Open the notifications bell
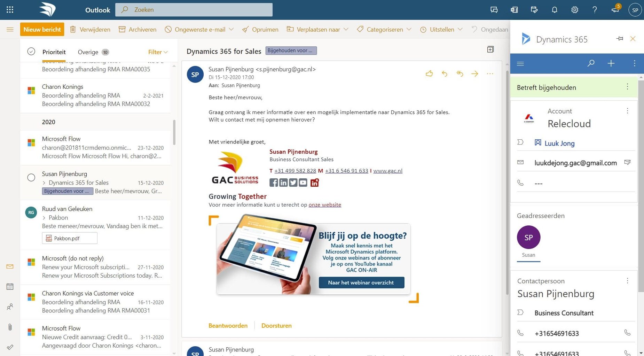 555,10
